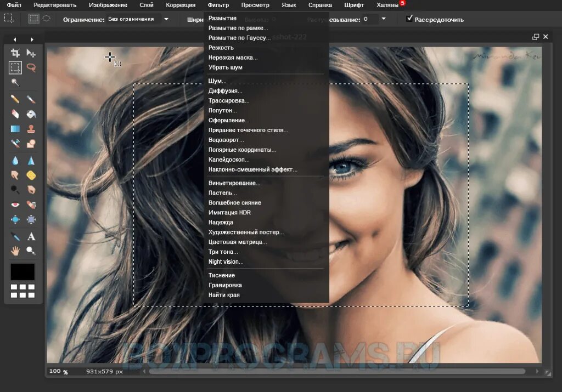Select the Spot Heal bandage tool
This screenshot has width=562, height=392.
tap(31, 204)
